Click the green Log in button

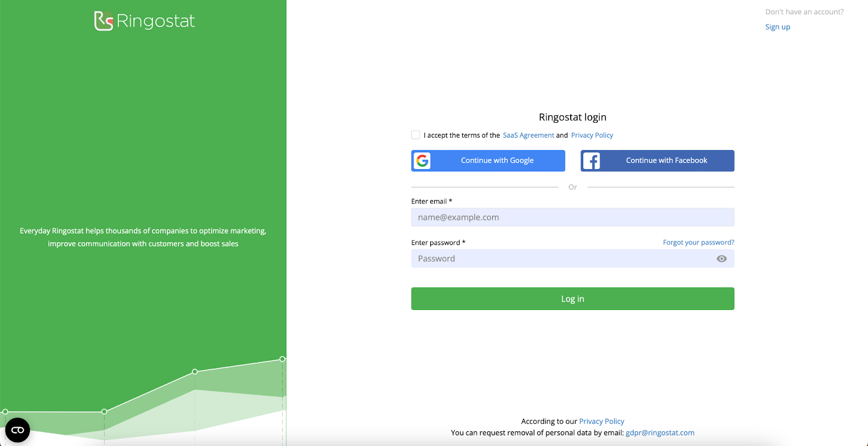[x=573, y=299]
